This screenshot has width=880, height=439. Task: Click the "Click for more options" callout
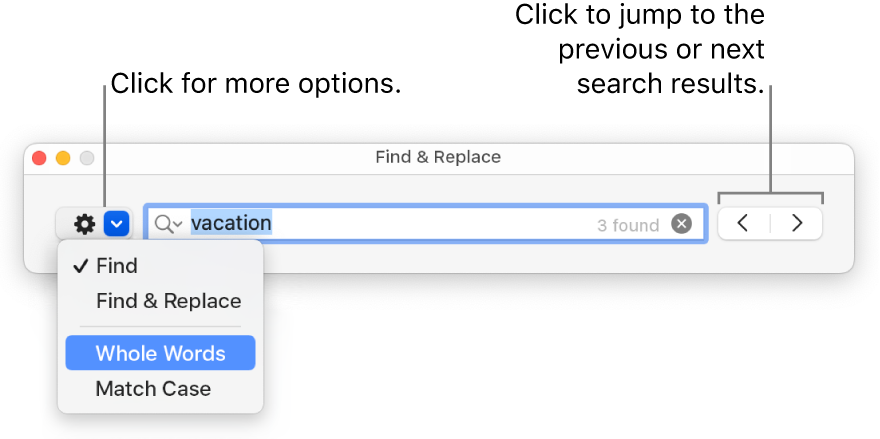pyautogui.click(x=255, y=84)
